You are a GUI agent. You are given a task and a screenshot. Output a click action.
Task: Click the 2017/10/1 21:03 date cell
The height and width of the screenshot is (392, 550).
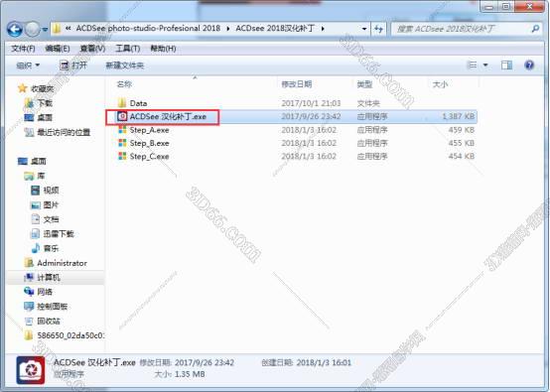[311, 103]
